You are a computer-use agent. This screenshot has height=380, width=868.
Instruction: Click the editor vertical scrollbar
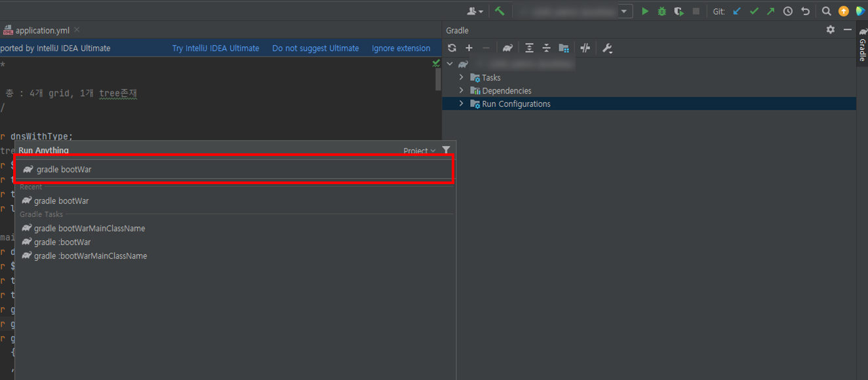point(438,79)
